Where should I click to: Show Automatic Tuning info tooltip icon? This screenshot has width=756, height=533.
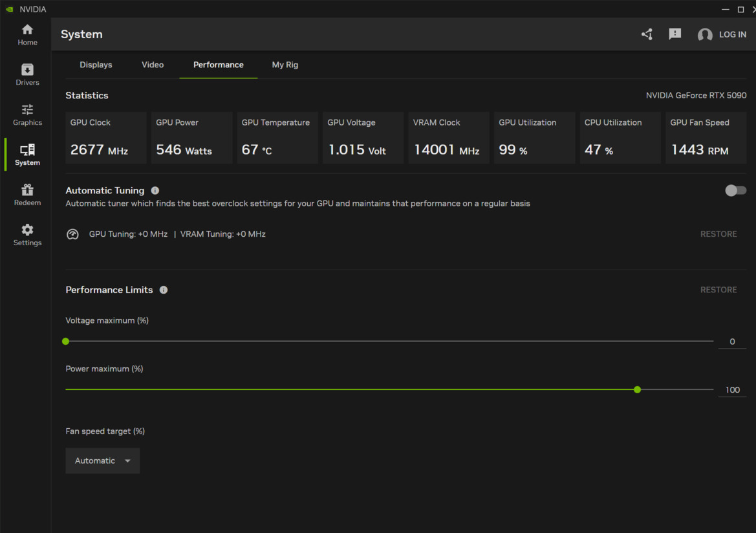155,191
